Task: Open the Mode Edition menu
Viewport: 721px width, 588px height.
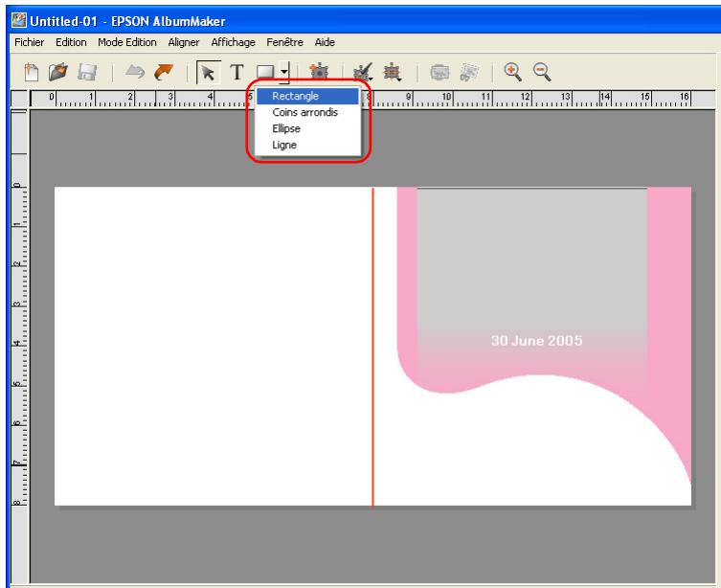Action: [127, 42]
